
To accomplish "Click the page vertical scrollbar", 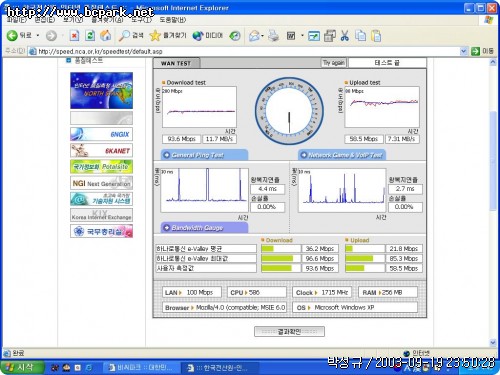I will (493, 161).
